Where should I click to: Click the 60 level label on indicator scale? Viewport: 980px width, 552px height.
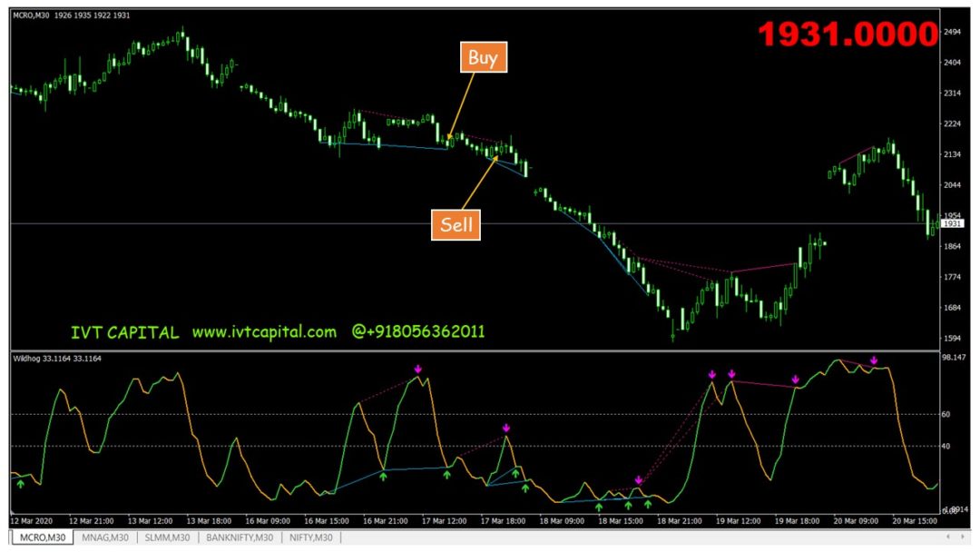[x=946, y=414]
